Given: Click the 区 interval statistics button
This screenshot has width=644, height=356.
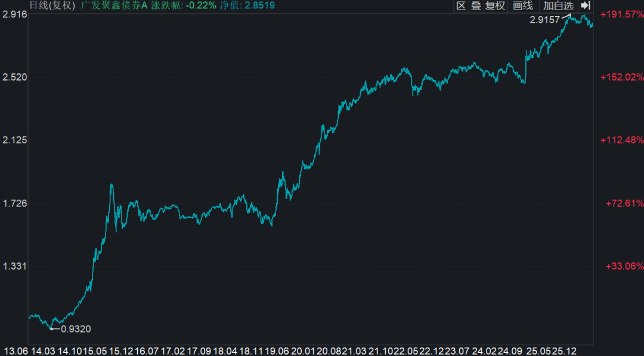Looking at the screenshot, I should [x=461, y=6].
